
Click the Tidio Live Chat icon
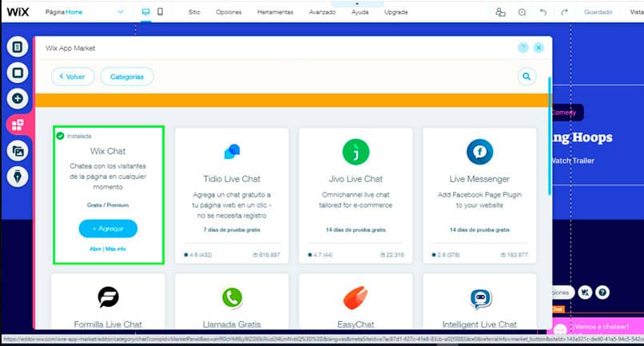click(x=232, y=152)
